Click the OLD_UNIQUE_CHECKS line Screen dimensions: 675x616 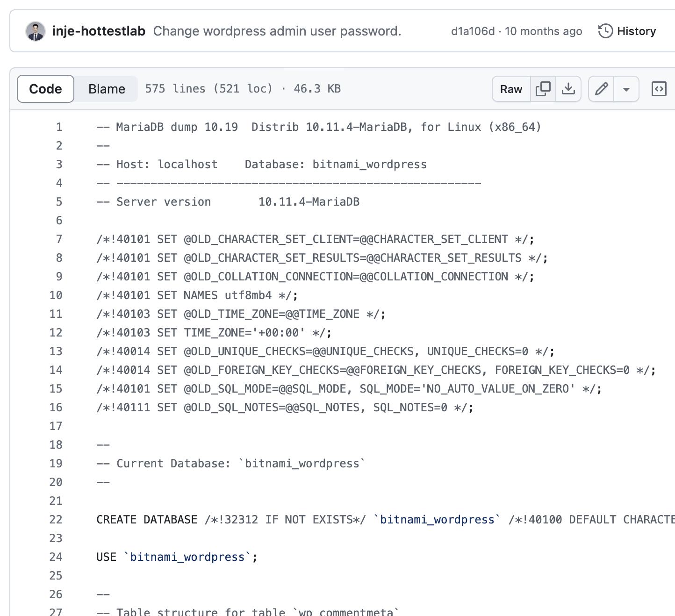point(325,351)
